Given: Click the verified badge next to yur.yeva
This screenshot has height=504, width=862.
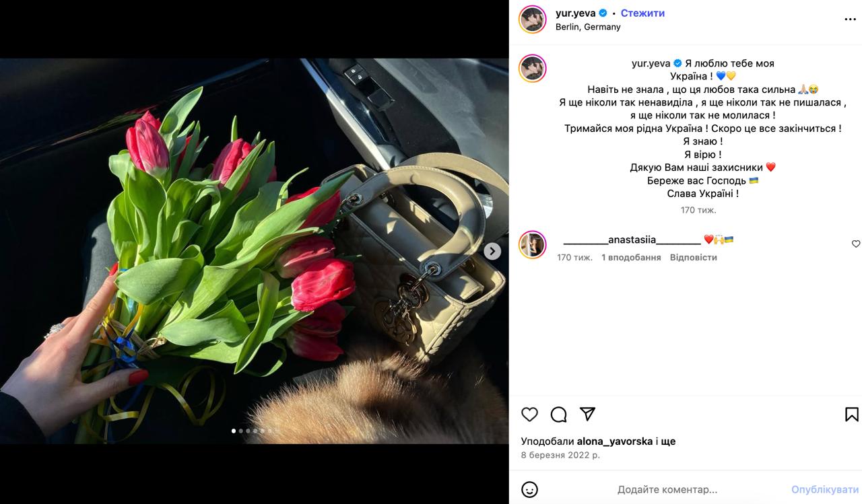Looking at the screenshot, I should [603, 13].
